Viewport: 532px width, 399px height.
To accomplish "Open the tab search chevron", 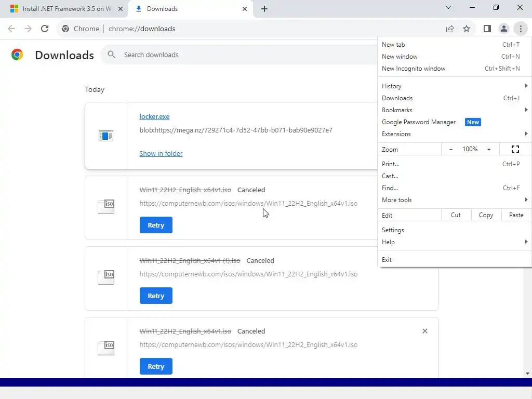I will point(448,7).
